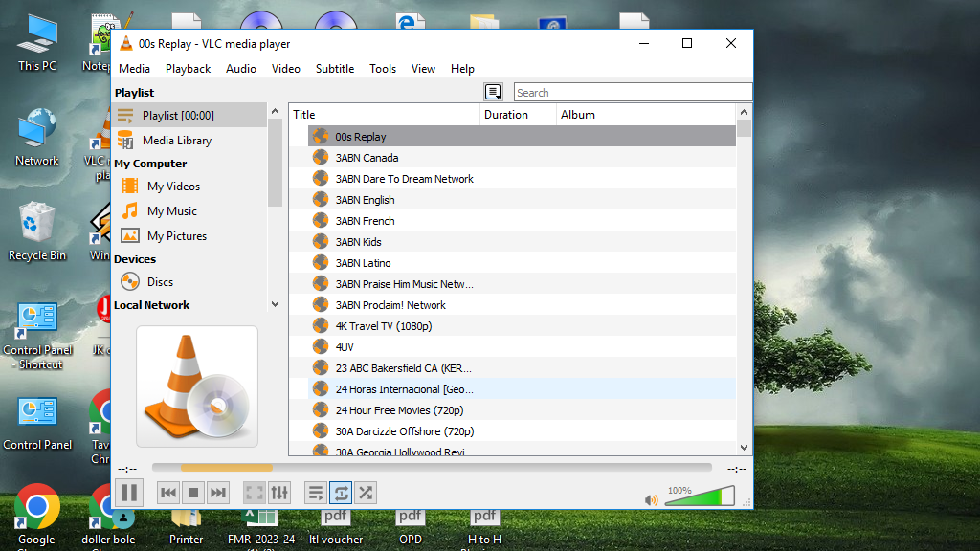Select 24 Hour Free Movies (720p)
980x551 pixels.
click(522, 410)
